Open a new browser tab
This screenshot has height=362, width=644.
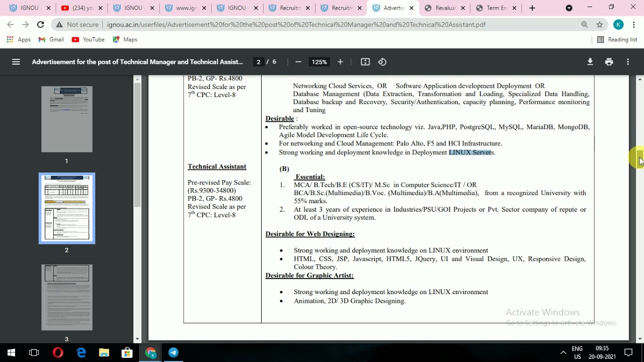coord(532,8)
